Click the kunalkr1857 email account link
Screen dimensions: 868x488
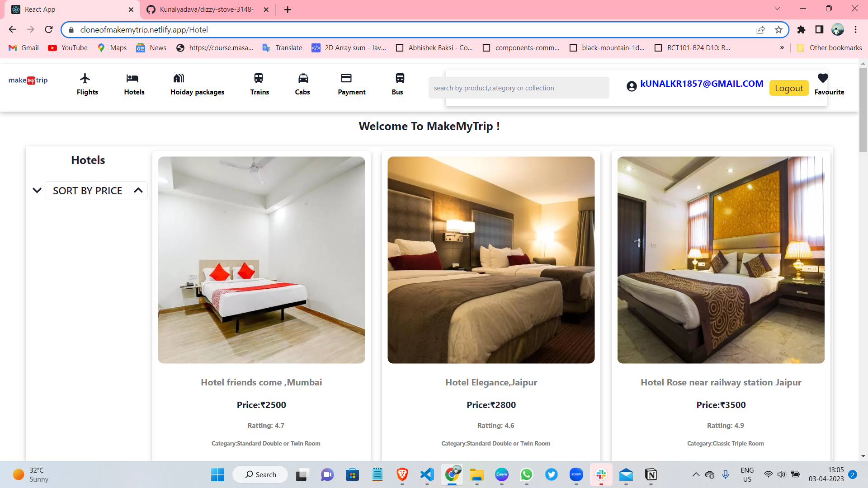pyautogui.click(x=701, y=84)
